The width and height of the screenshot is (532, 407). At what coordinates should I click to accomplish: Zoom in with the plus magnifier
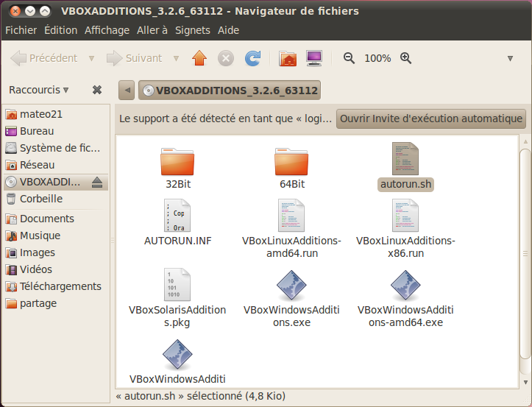(405, 58)
